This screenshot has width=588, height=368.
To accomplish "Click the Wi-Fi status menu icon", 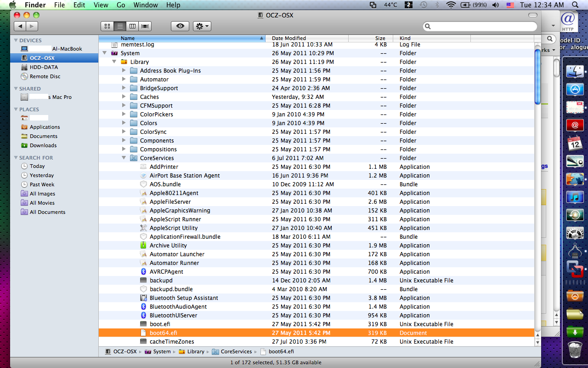I will (x=451, y=5).
